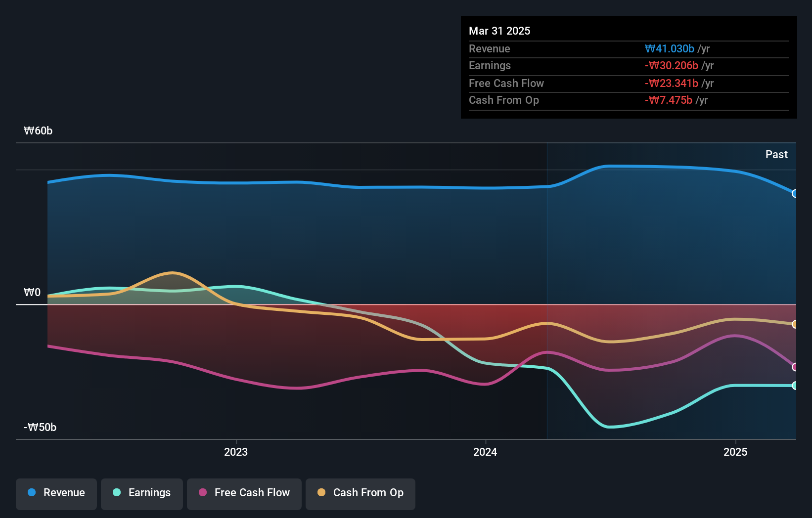Click the ₩0 y-axis label
The height and width of the screenshot is (518, 812).
click(x=32, y=292)
